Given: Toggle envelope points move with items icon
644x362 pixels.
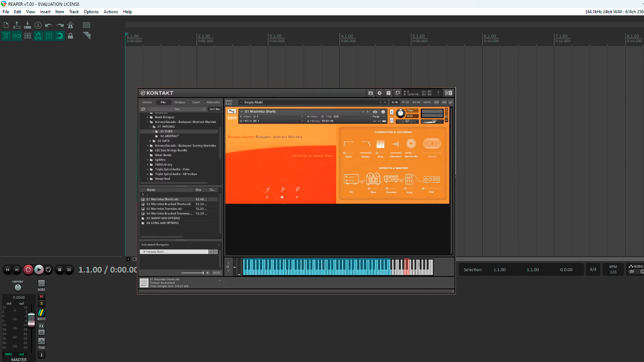Looking at the screenshot, I should click(38, 36).
